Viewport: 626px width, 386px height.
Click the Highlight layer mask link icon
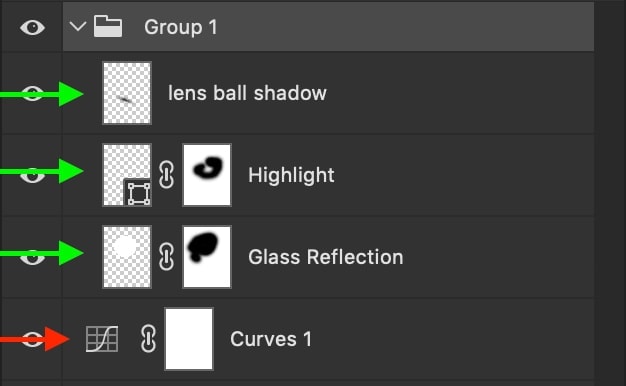[x=166, y=175]
